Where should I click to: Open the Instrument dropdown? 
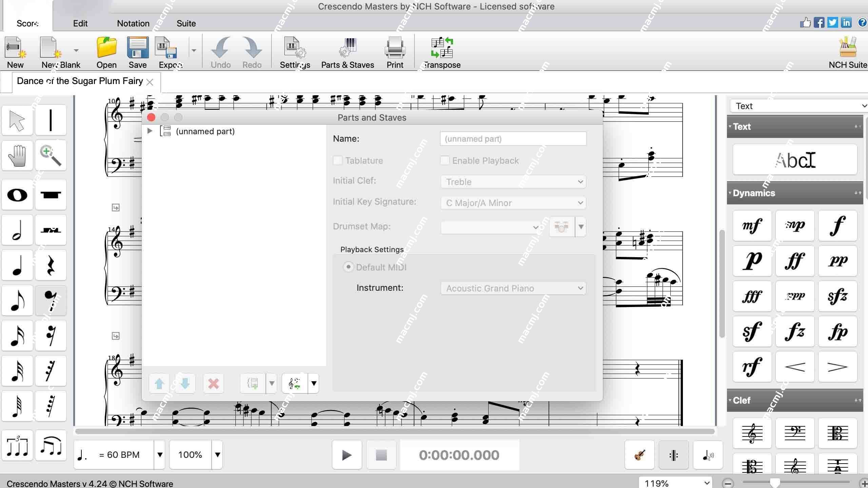coord(513,288)
